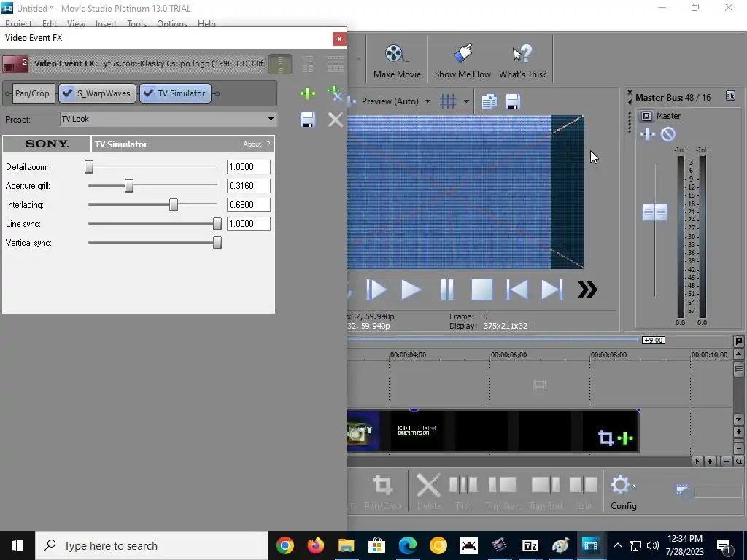Open the Options menu
This screenshot has width=747, height=560.
pos(172,24)
